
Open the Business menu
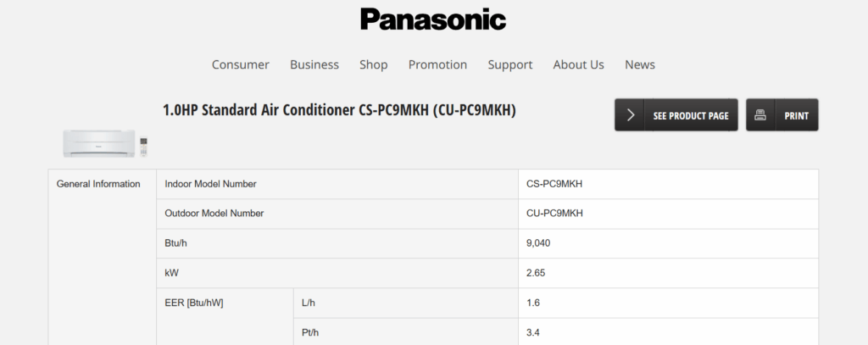click(314, 64)
